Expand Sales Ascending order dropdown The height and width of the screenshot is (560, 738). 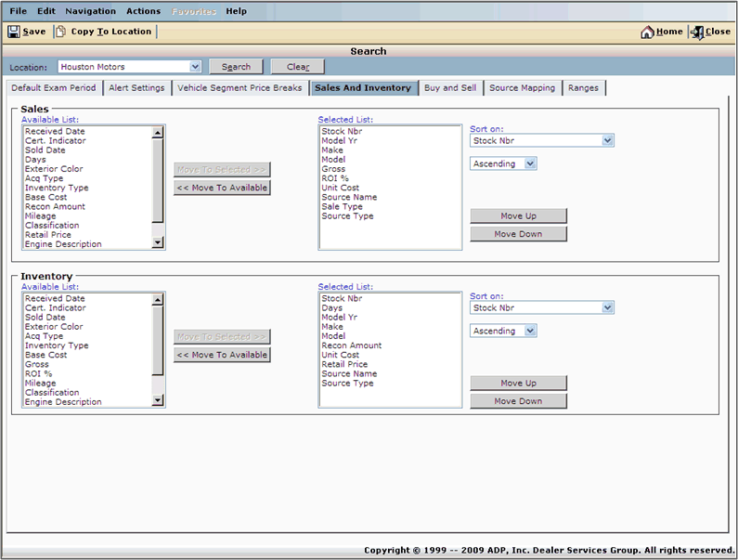pyautogui.click(x=530, y=163)
